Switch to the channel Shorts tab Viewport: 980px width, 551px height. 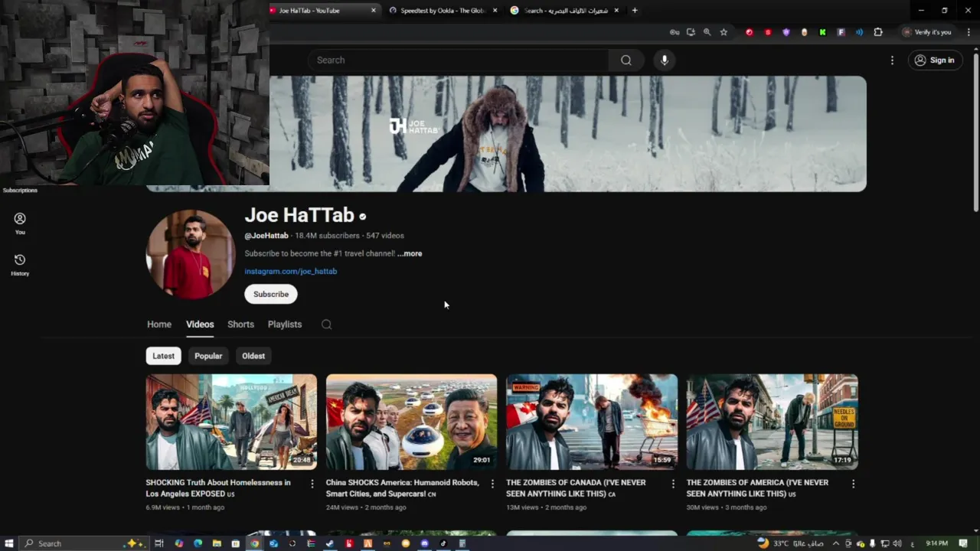click(240, 324)
